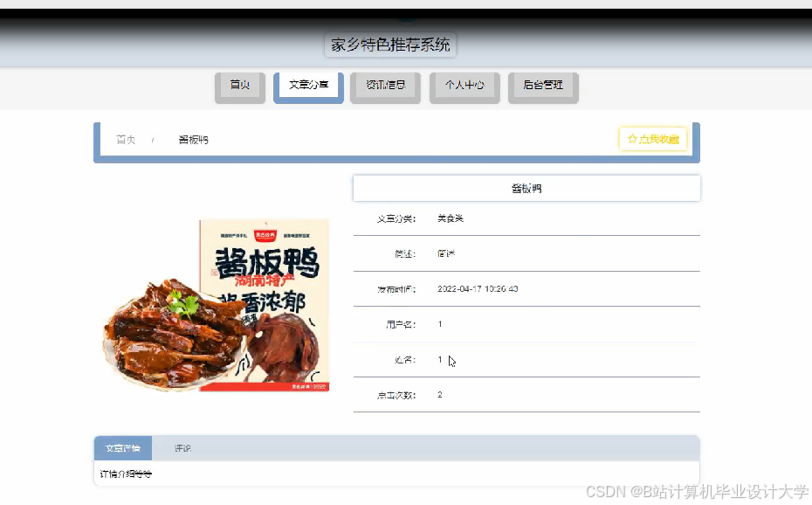The width and height of the screenshot is (812, 505).
Task: Click the 美食类 category value
Action: (451, 218)
